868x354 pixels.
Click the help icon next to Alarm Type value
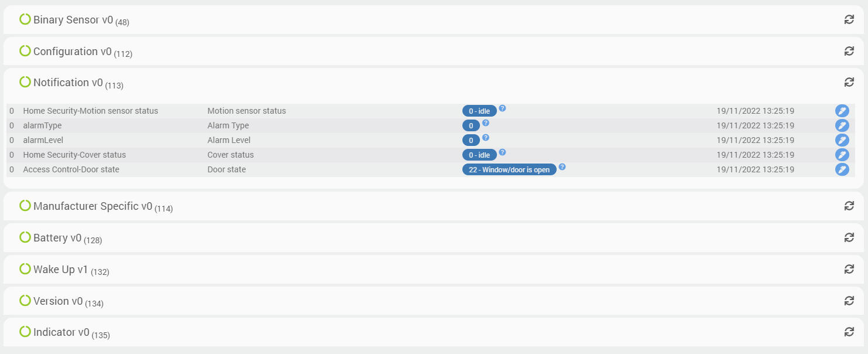click(x=485, y=123)
